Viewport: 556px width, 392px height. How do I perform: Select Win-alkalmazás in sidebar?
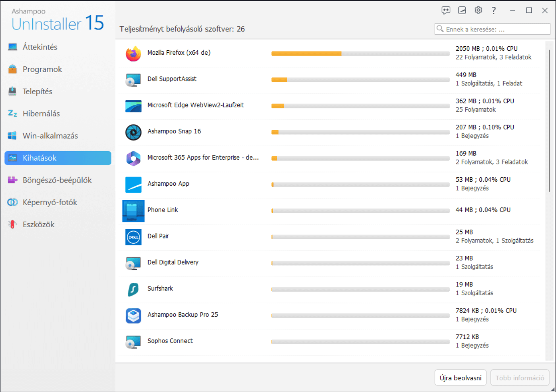58,136
